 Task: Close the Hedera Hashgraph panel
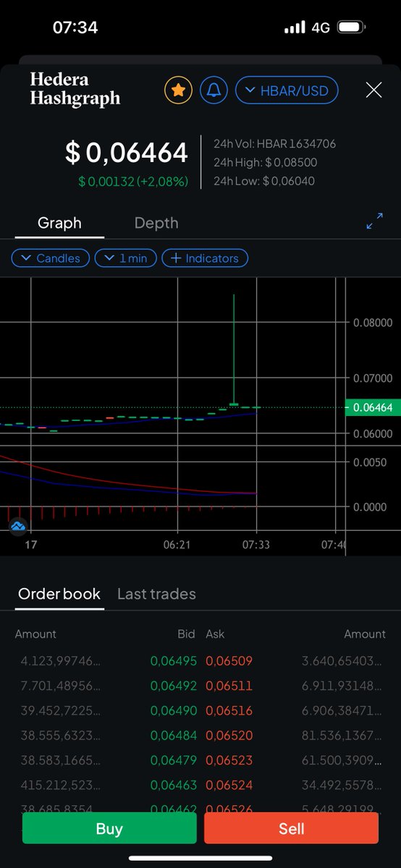pos(373,90)
